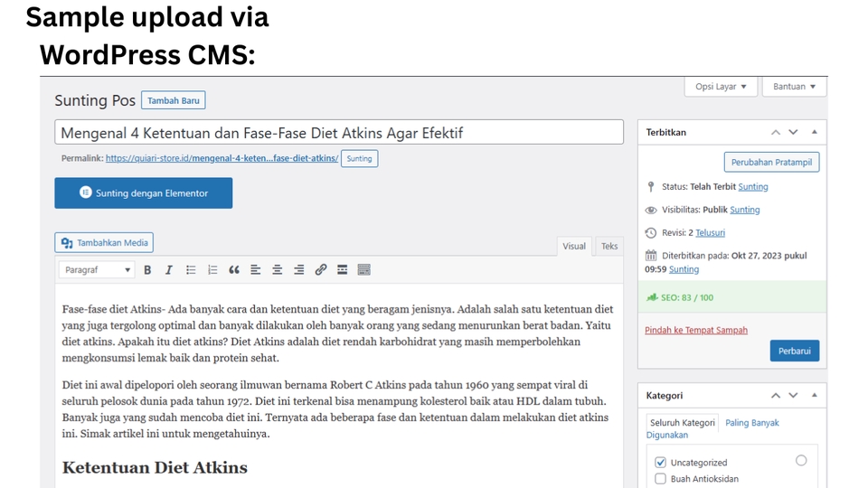Click inside the post title field
868x488 pixels.
tap(339, 133)
